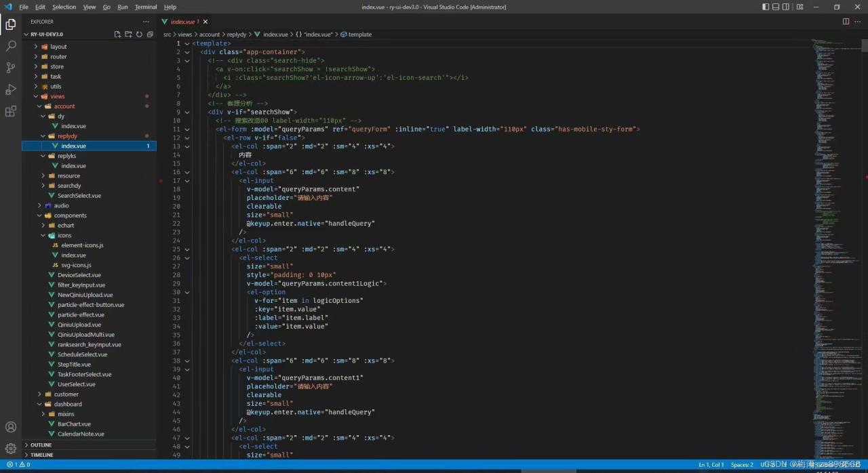Open the Search view in activity bar

pos(11,46)
